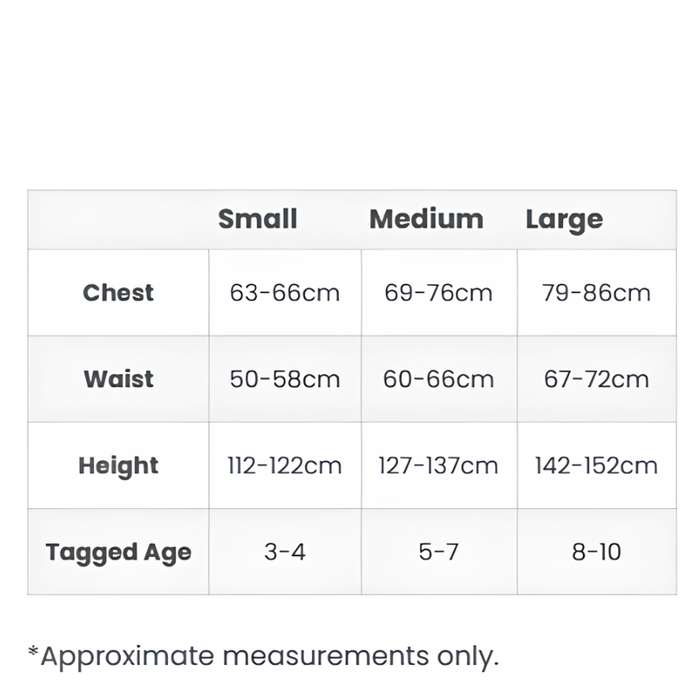Select the Tagged Age row label
700x700 pixels.
[118, 553]
